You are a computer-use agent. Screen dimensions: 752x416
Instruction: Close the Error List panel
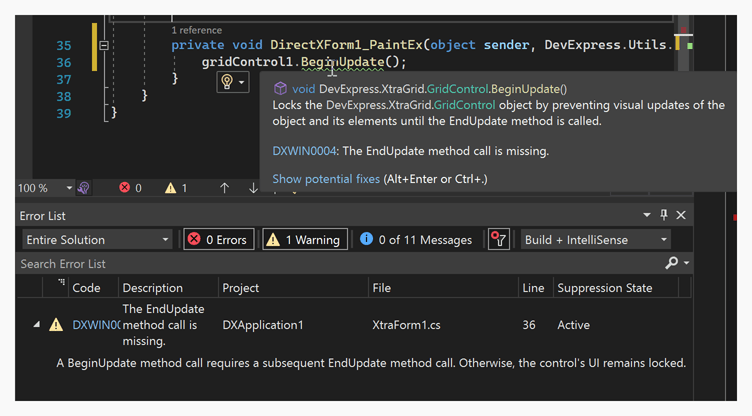(681, 215)
